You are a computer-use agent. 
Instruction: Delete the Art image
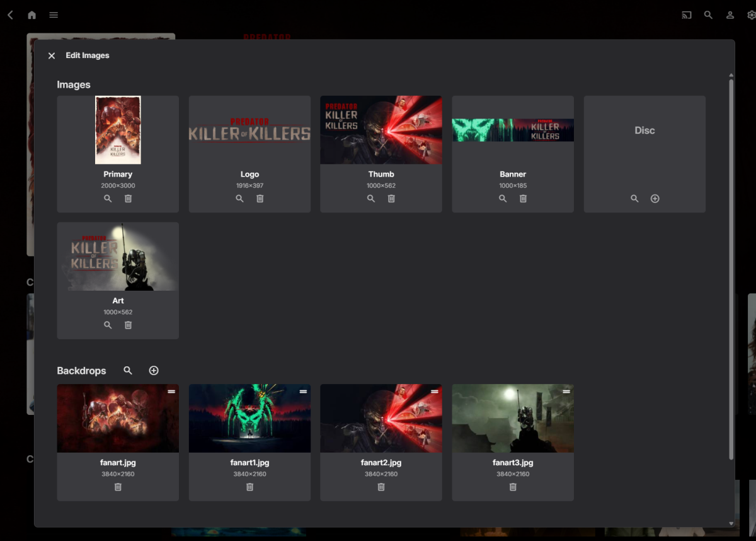pos(128,325)
